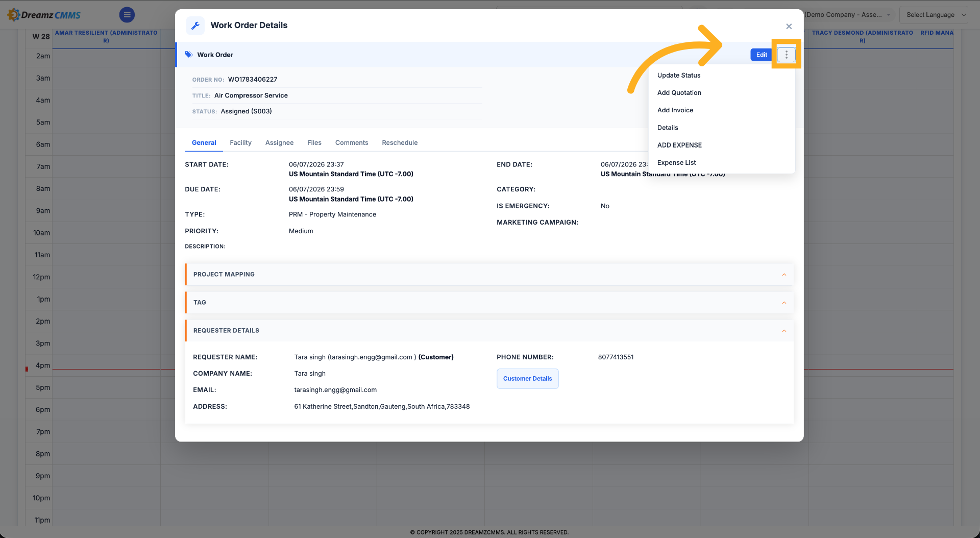Click the W 28 week label
980x538 pixels.
pyautogui.click(x=41, y=36)
